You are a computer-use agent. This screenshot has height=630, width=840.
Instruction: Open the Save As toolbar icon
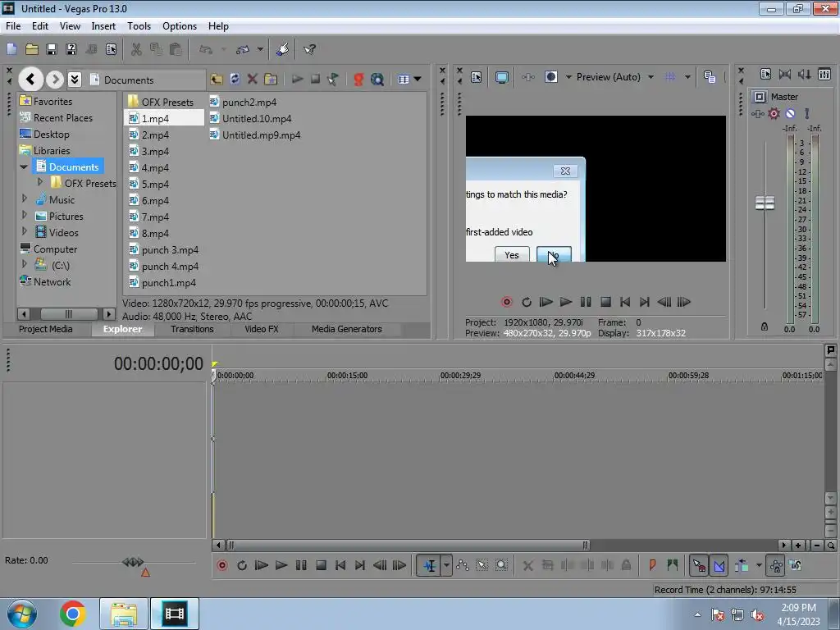click(x=71, y=49)
